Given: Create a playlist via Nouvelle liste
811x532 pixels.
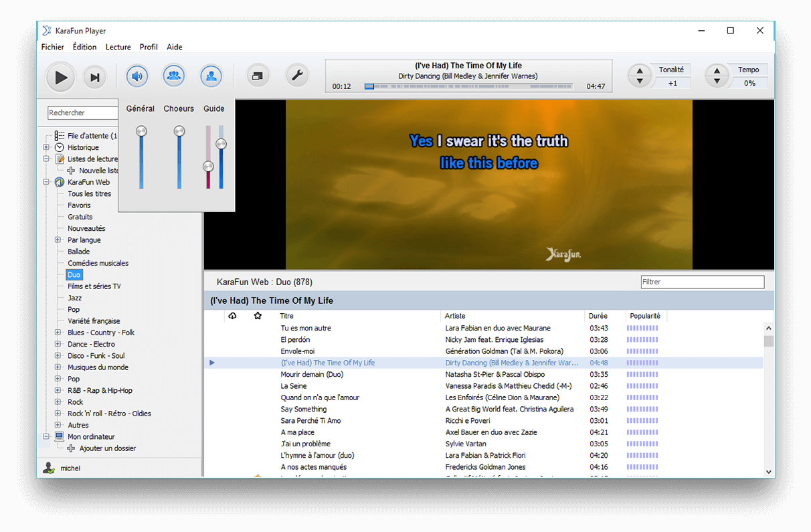Looking at the screenshot, I should click(98, 171).
